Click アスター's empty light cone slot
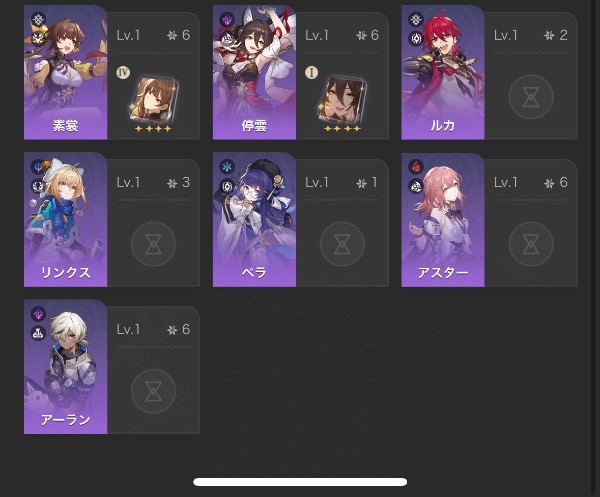The image size is (600, 497). coord(531,244)
